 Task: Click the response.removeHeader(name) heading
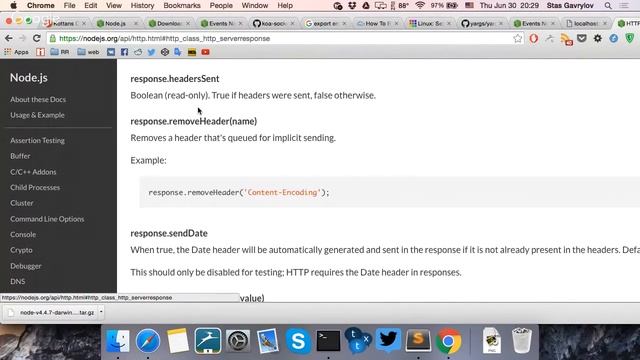(x=193, y=121)
